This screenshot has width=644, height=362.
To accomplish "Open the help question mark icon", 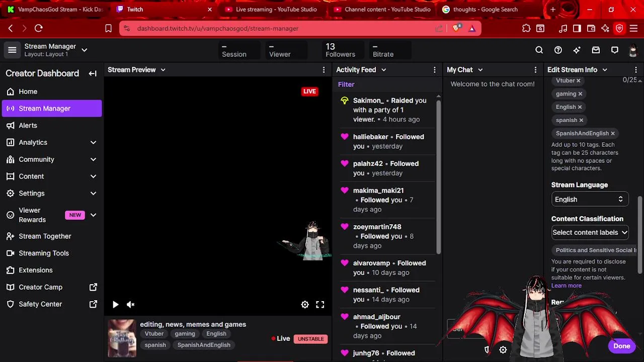I will 558,50.
